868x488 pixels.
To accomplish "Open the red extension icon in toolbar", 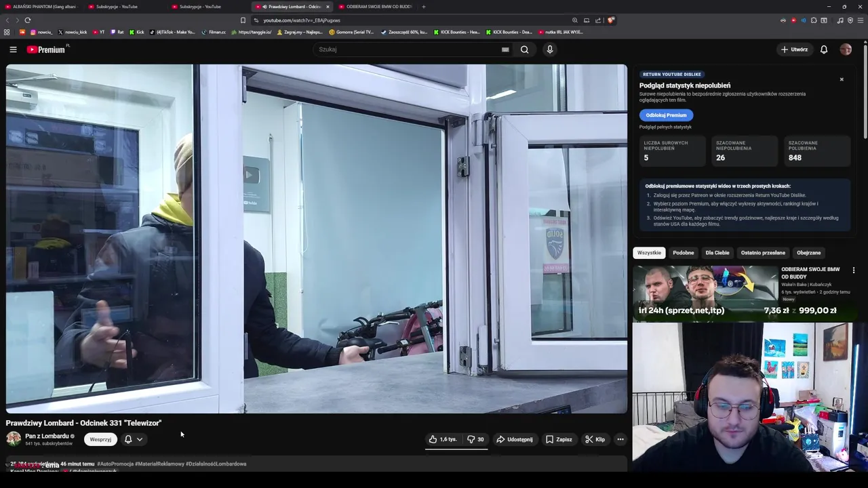I will pyautogui.click(x=793, y=20).
